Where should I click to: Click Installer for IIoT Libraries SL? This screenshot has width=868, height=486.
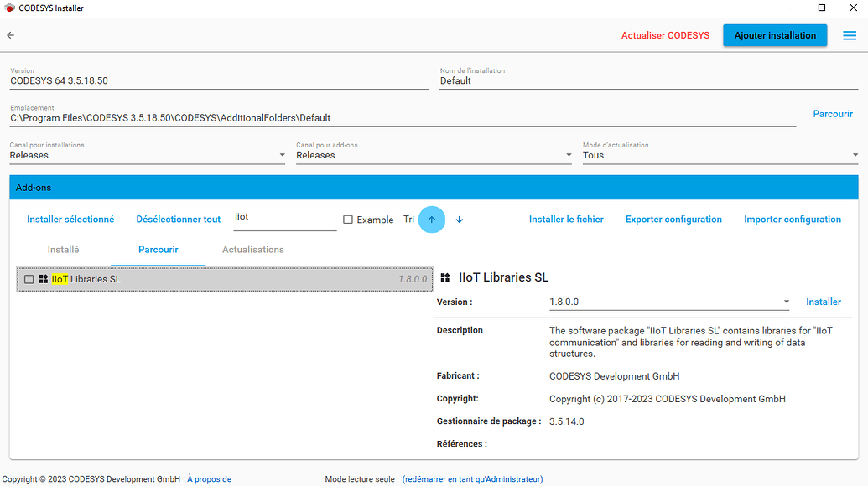824,302
